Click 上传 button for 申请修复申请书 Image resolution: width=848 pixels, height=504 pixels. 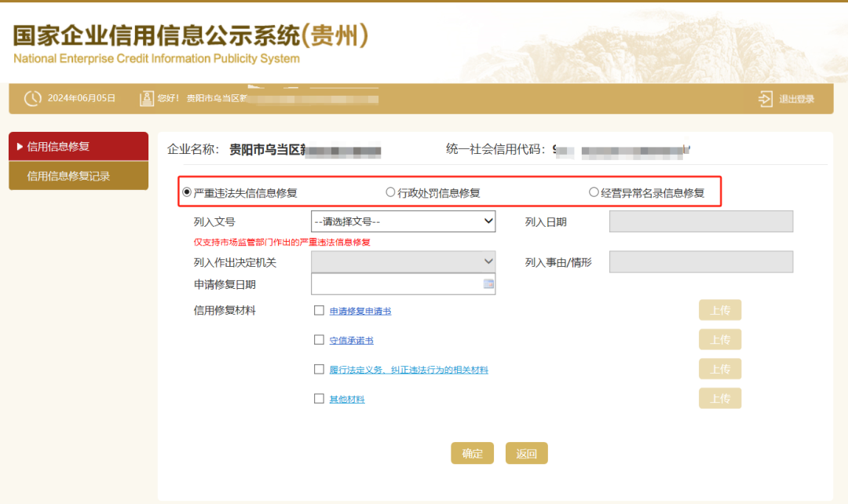click(720, 310)
